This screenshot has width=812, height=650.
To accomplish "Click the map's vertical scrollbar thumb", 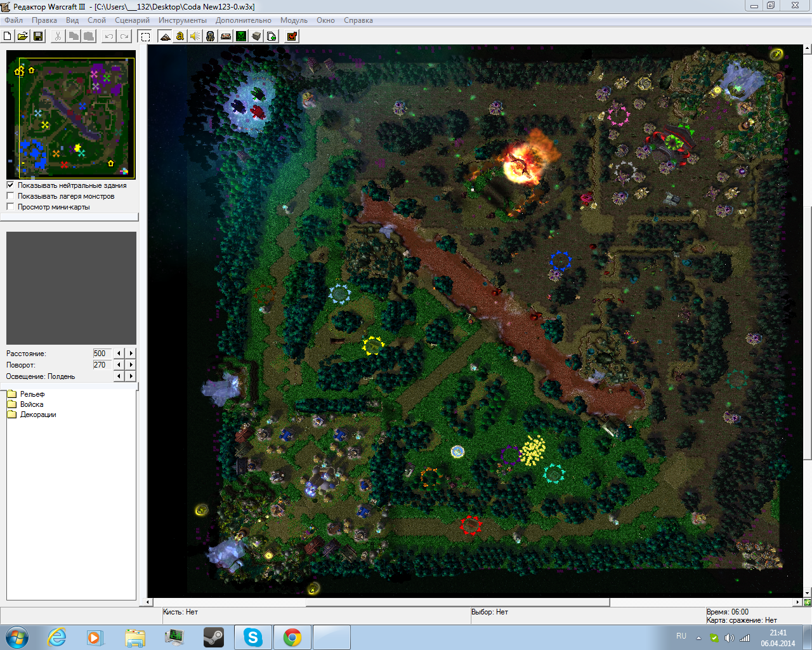I will point(808,333).
